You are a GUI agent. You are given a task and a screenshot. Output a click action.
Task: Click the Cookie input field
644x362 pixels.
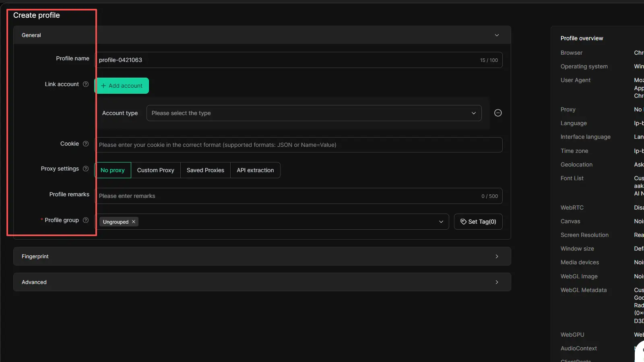pyautogui.click(x=298, y=145)
